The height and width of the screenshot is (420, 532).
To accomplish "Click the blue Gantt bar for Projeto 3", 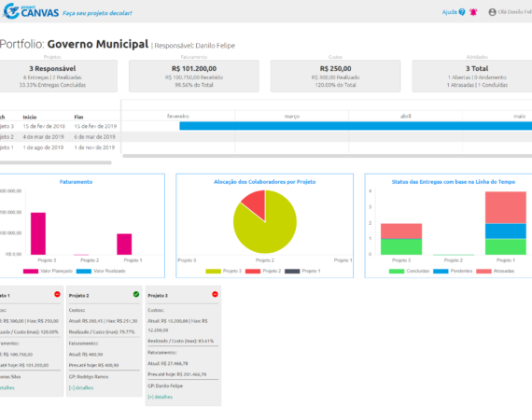I will (356, 126).
